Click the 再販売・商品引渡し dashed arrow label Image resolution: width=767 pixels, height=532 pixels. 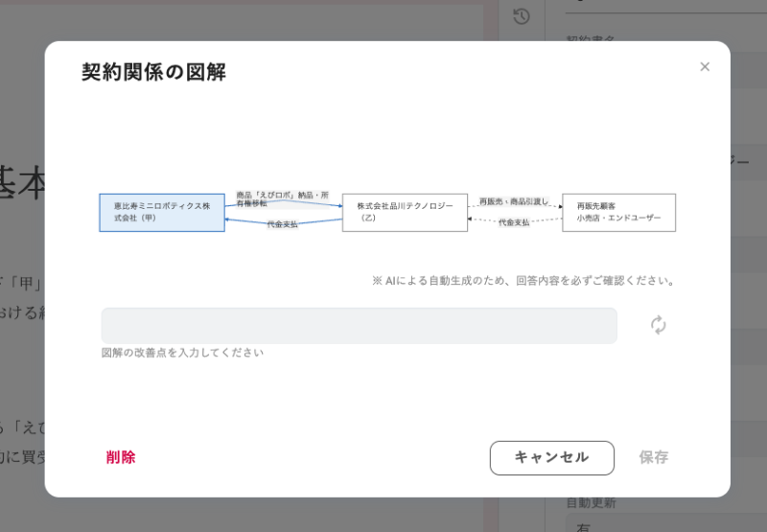tap(514, 201)
